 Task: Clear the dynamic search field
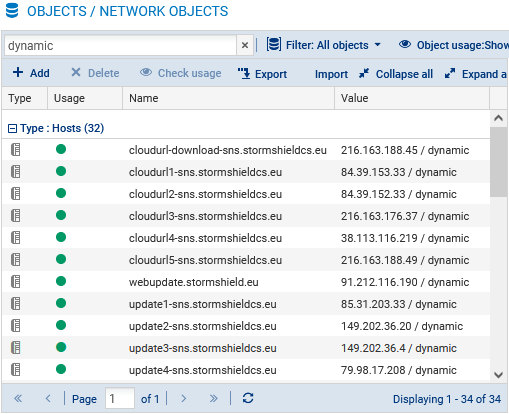click(245, 45)
